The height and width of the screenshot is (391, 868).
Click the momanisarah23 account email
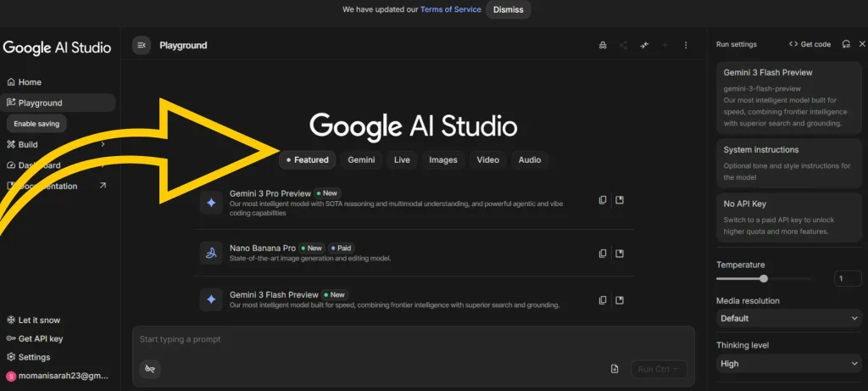click(x=63, y=376)
